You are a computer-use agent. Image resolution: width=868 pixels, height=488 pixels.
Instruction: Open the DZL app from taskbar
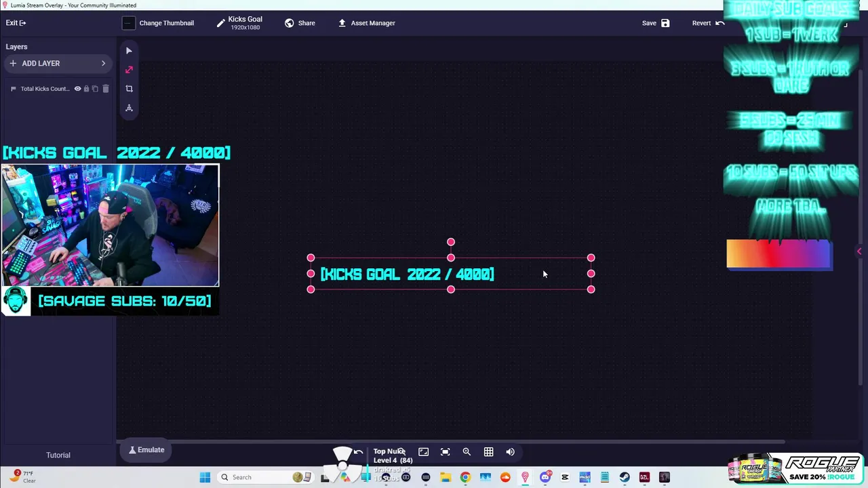pyautogui.click(x=644, y=477)
